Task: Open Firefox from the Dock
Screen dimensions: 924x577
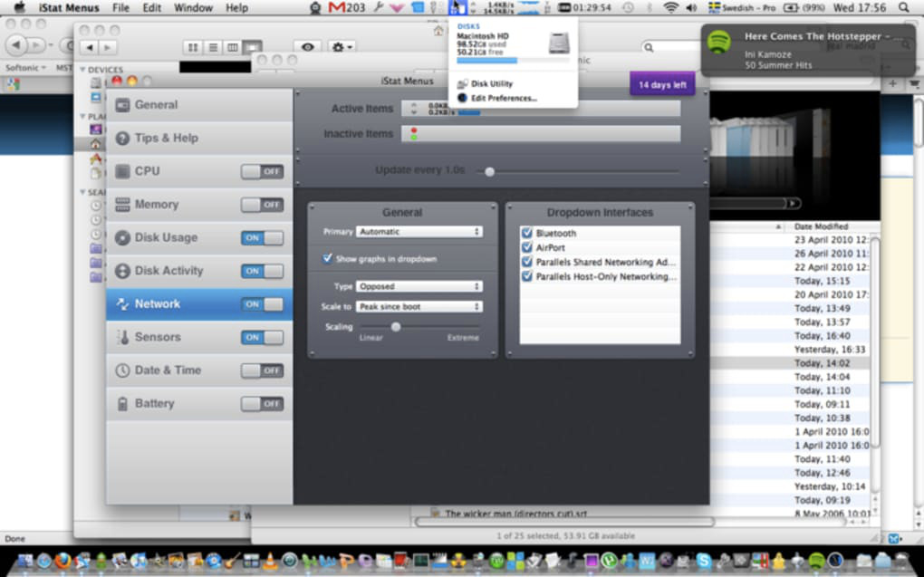Action: [x=63, y=561]
